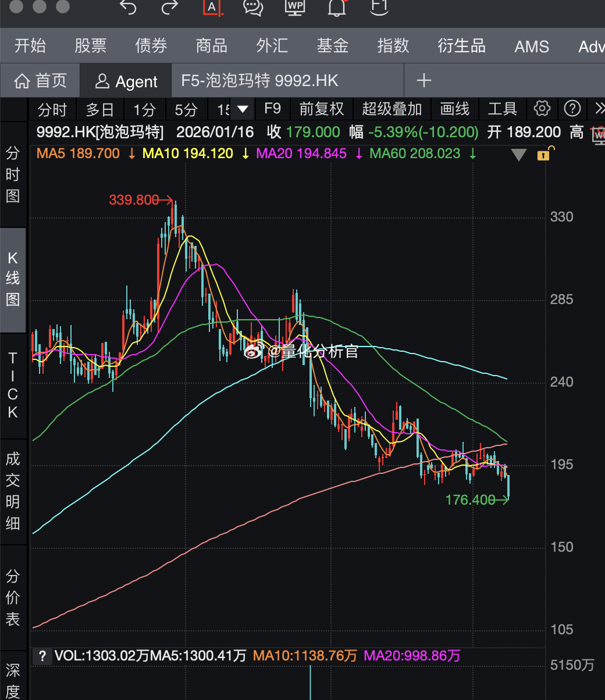This screenshot has height=700, width=605.
Task: Open the 外汇 menu
Action: 272,46
